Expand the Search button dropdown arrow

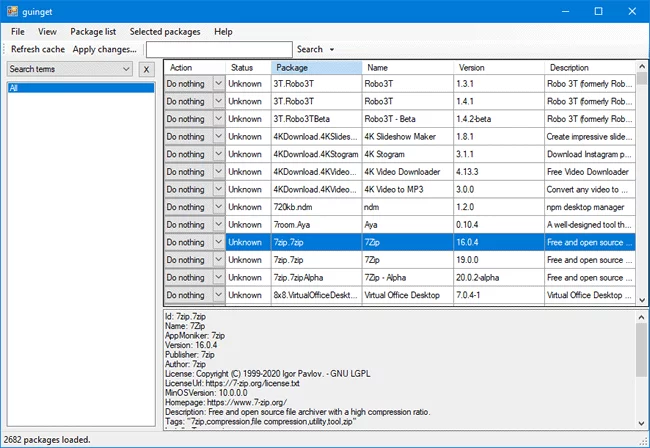pos(332,49)
